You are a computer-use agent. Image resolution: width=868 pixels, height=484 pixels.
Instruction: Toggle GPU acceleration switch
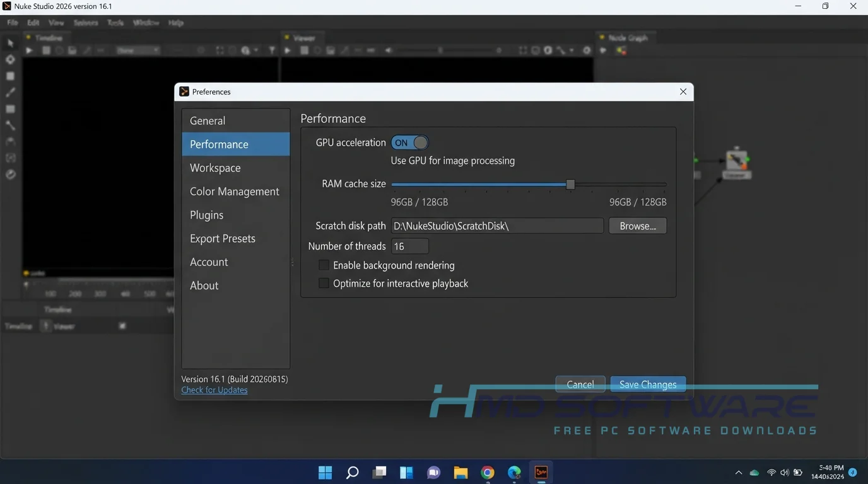pyautogui.click(x=409, y=142)
